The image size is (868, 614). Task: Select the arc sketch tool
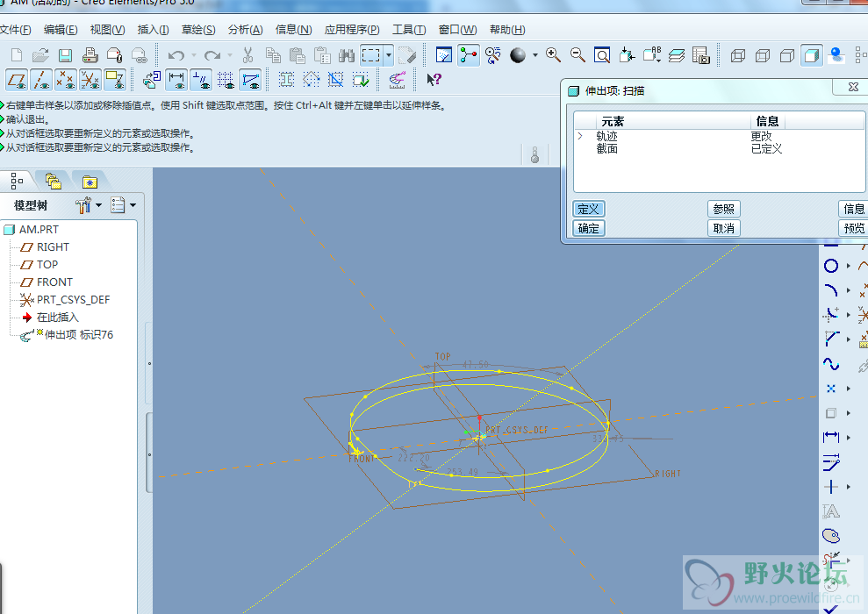(x=831, y=290)
